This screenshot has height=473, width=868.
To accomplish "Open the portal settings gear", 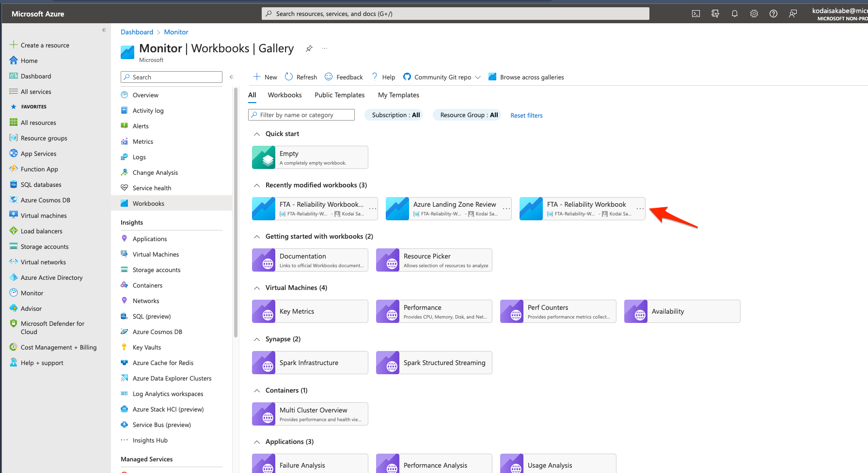I will (754, 14).
